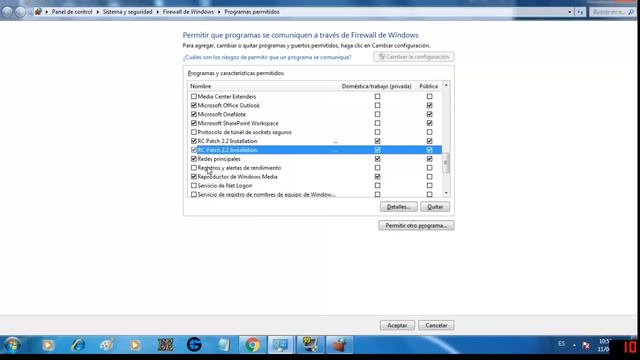Click the refresh button beside address bar

580,12
